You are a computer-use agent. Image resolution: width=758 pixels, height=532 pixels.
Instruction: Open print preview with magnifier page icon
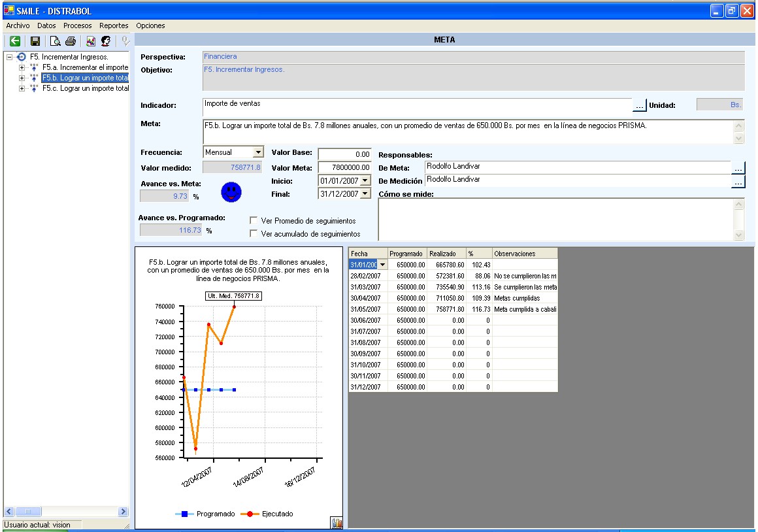(56, 41)
